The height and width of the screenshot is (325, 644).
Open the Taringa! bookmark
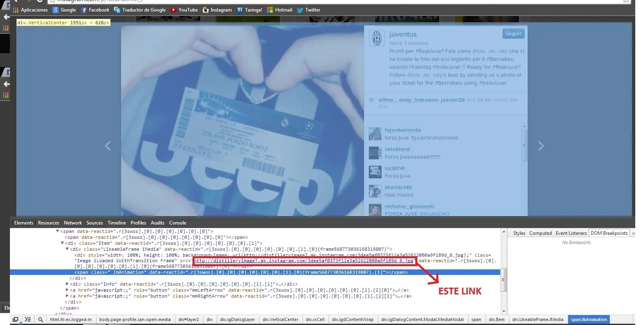point(249,10)
